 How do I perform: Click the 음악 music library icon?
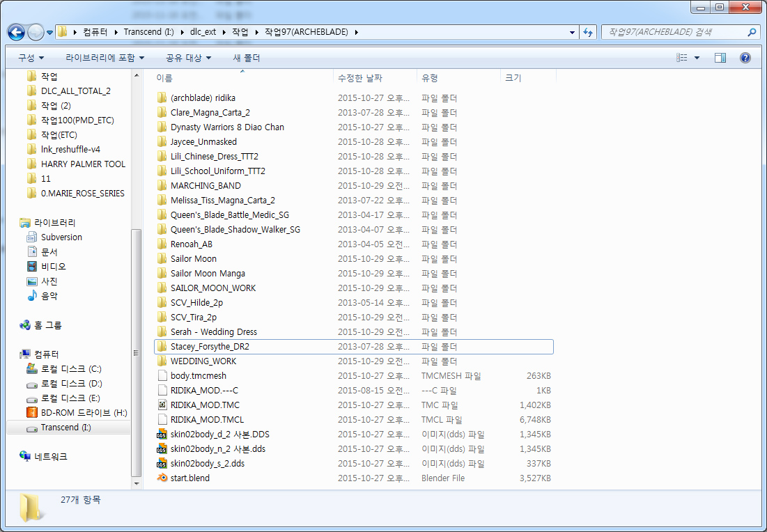pos(32,296)
